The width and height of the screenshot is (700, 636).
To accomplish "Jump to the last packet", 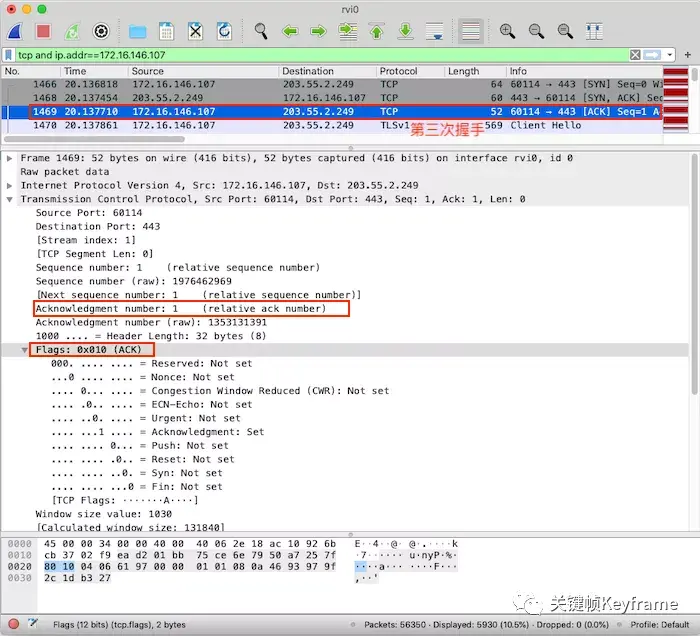I will pos(405,31).
